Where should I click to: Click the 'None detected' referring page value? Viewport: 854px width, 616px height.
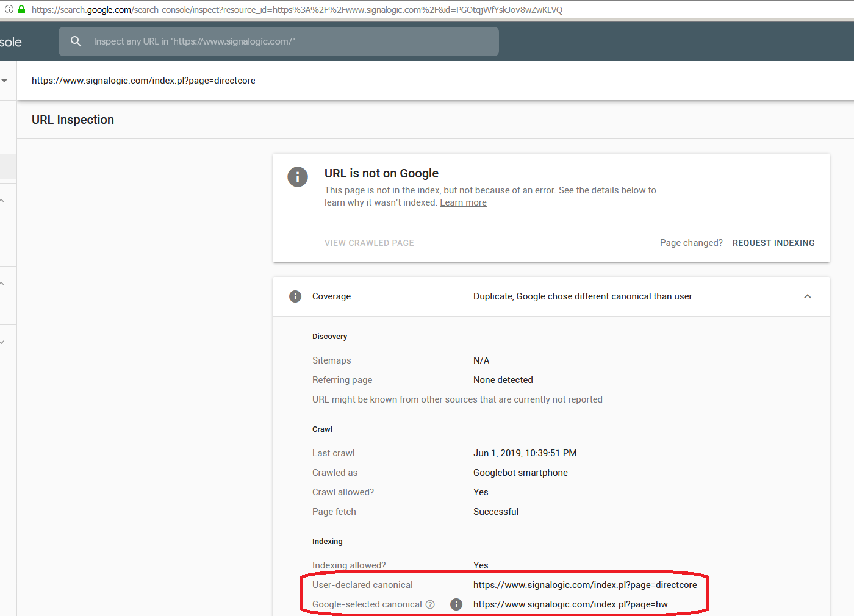coord(503,380)
